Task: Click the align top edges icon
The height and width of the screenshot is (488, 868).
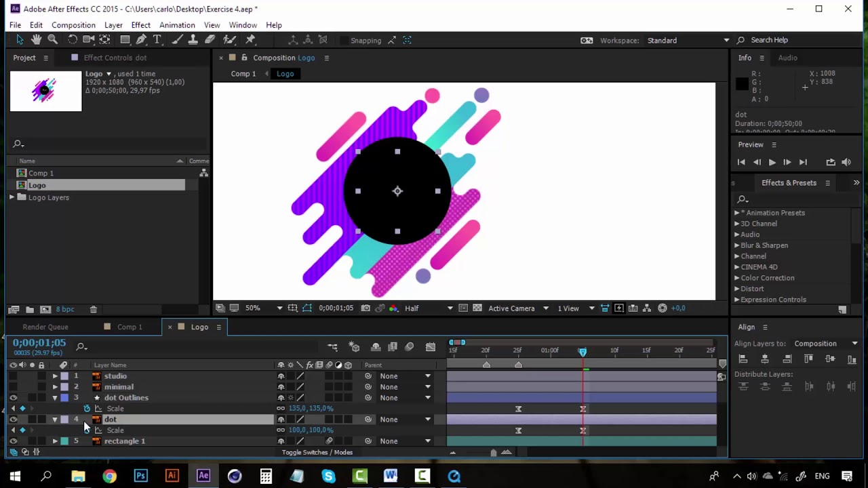Action: [808, 359]
